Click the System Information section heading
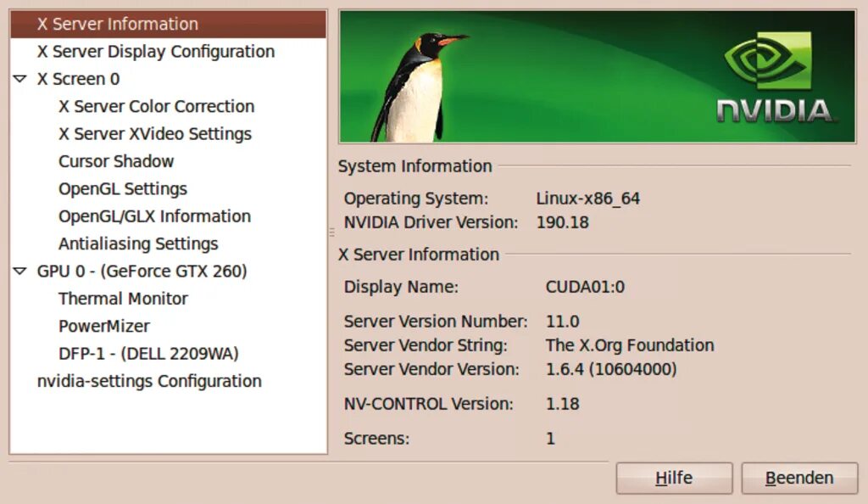Screen dimensions: 868x504 (415, 166)
